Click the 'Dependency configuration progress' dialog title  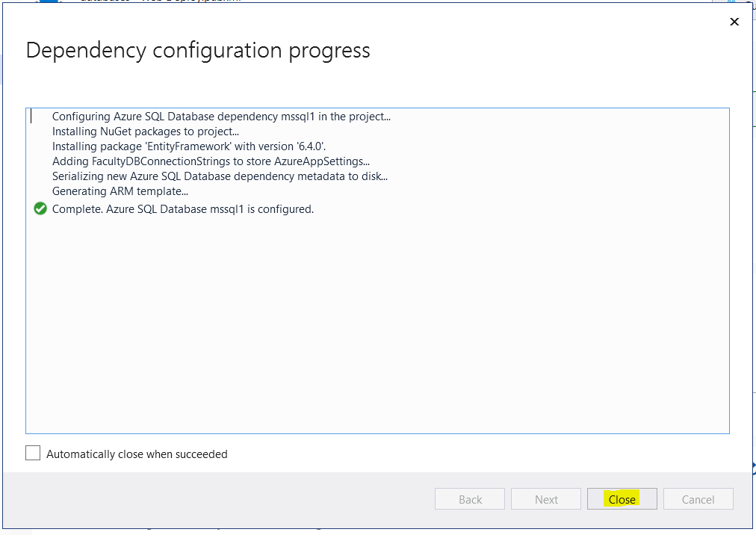[x=198, y=51]
